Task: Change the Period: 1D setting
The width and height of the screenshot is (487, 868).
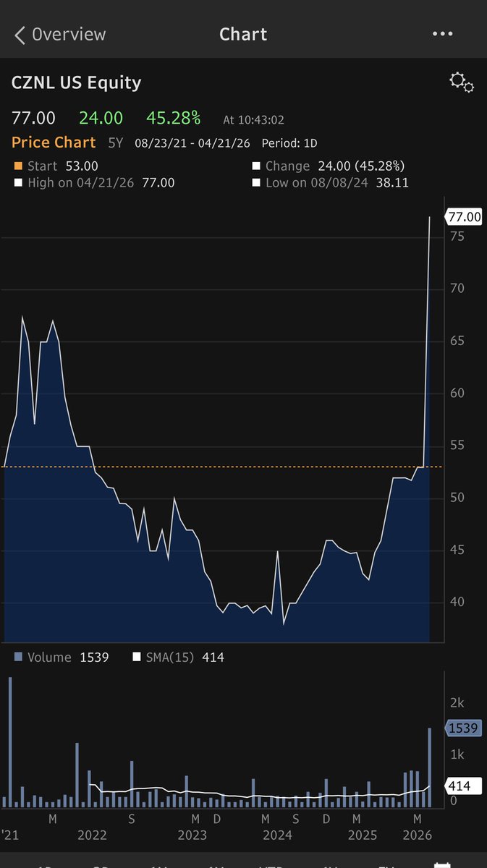Action: tap(289, 143)
